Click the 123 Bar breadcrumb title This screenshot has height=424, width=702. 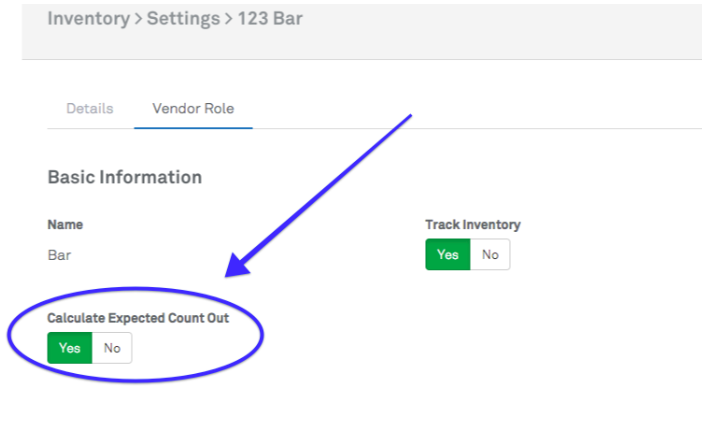(270, 19)
